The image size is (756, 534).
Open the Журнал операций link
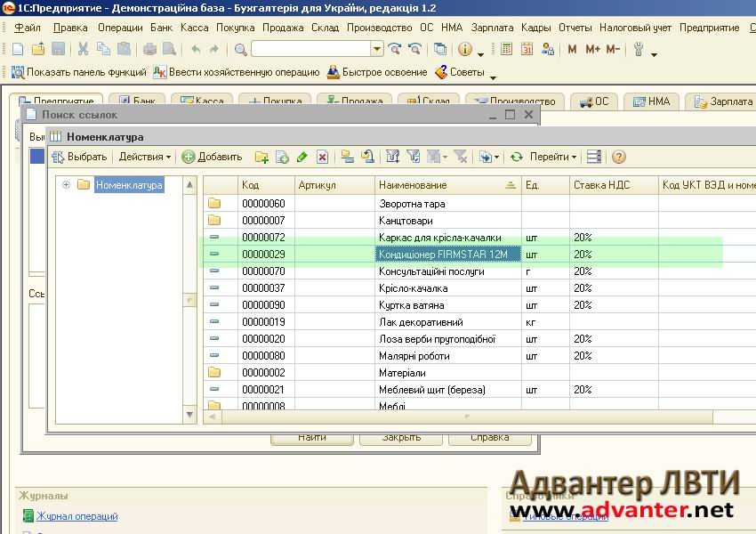pyautogui.click(x=76, y=516)
